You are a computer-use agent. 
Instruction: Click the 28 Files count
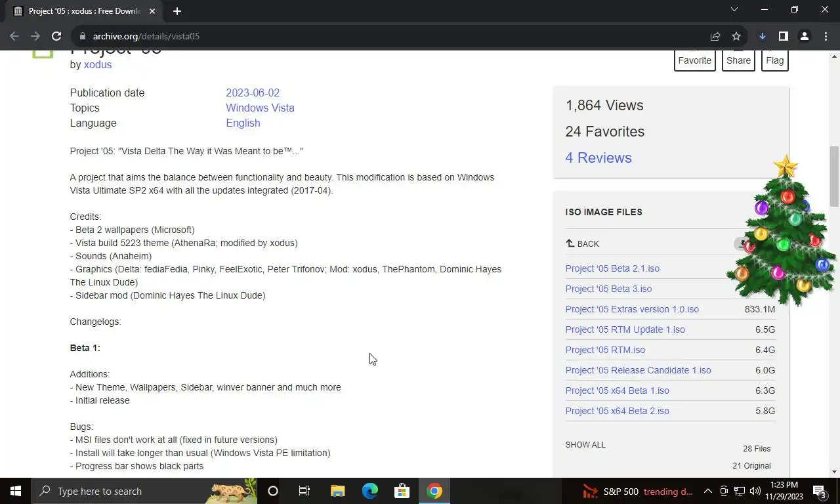[757, 449]
